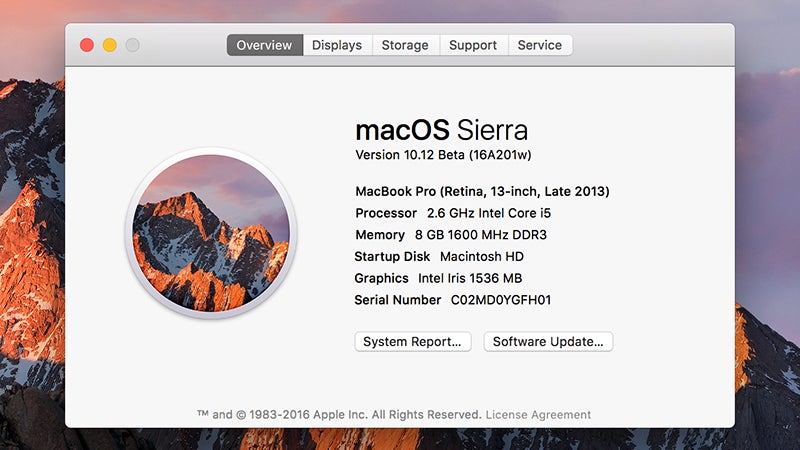
Task: Close the About This Mac window
Action: pyautogui.click(x=87, y=45)
